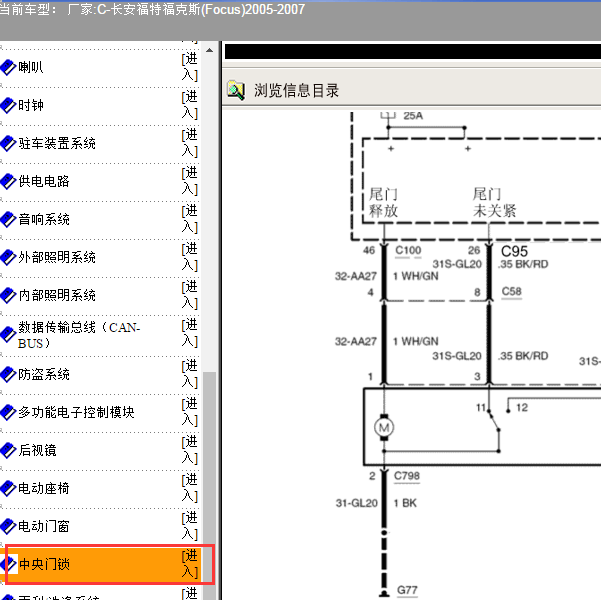Screen dimensions: 601x600
Task: Click [进入] link for 后视镜
Action: coord(190,450)
